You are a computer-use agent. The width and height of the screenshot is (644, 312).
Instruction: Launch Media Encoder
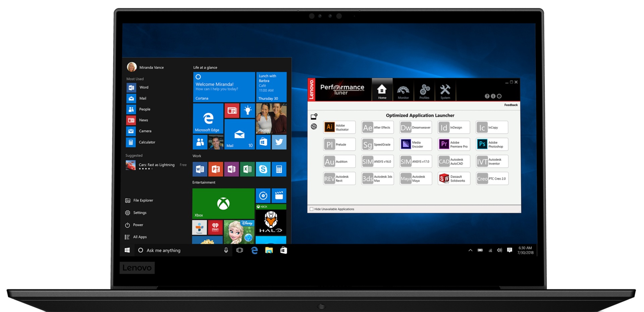click(x=415, y=144)
